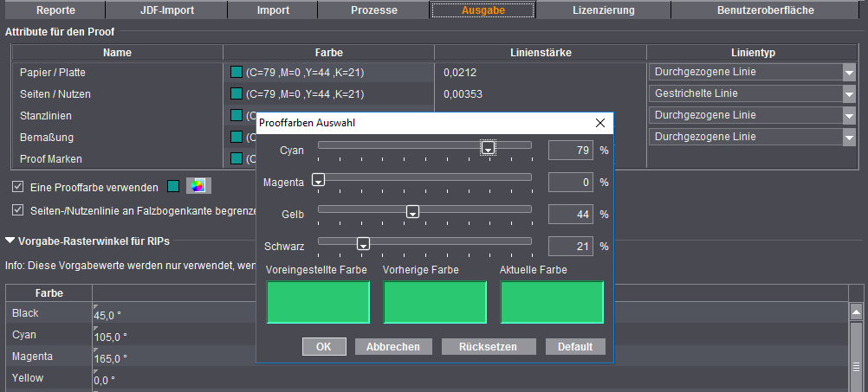
Task: Click the Linienstärke value 0,0212
Action: point(460,73)
